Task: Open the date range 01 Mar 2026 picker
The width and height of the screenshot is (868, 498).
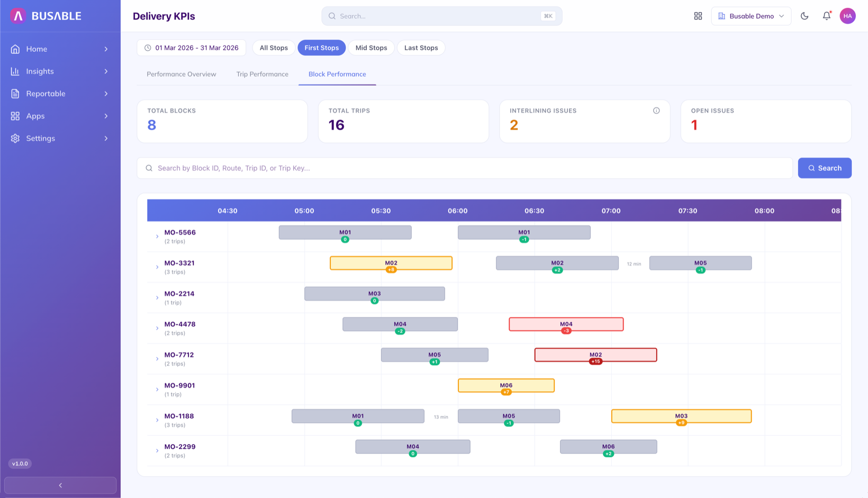Action: tap(192, 48)
